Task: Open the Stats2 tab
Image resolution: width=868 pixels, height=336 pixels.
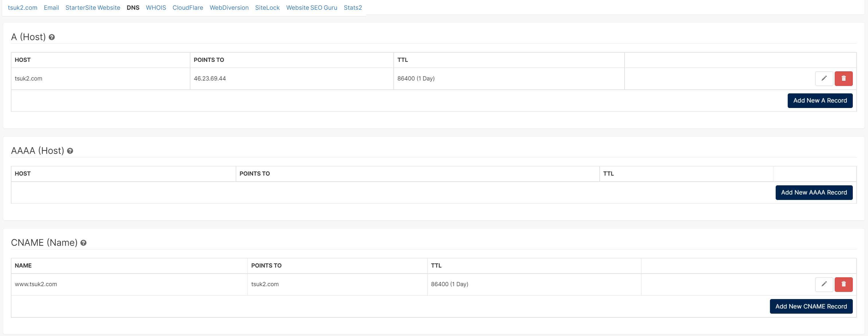Action: (353, 7)
